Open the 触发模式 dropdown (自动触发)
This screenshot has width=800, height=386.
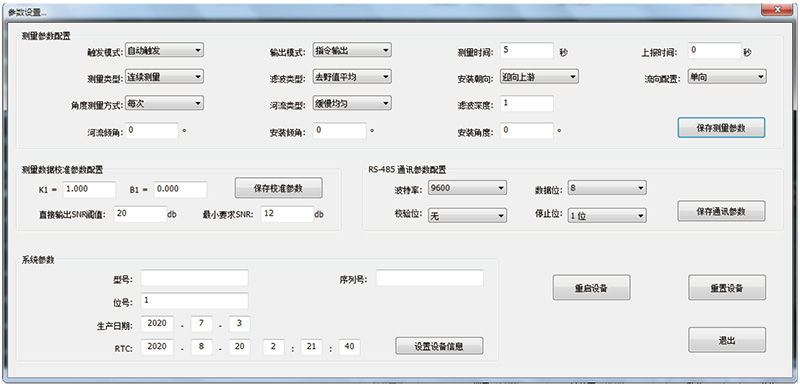[164, 50]
